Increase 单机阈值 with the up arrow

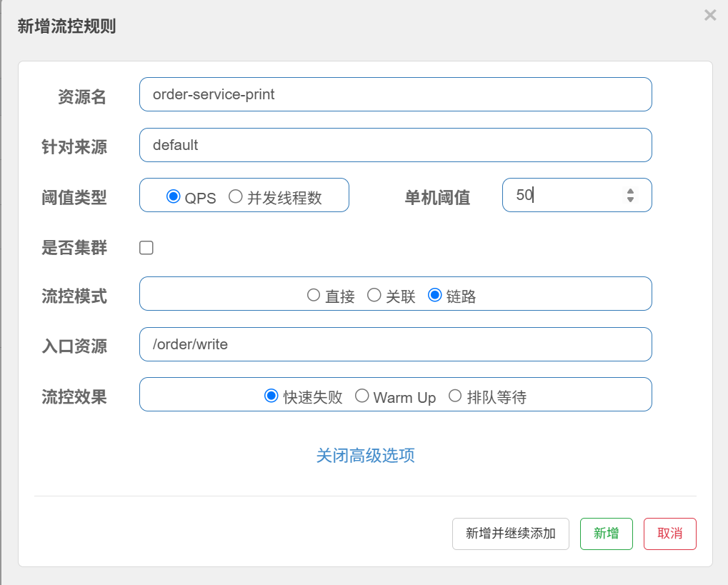click(630, 191)
